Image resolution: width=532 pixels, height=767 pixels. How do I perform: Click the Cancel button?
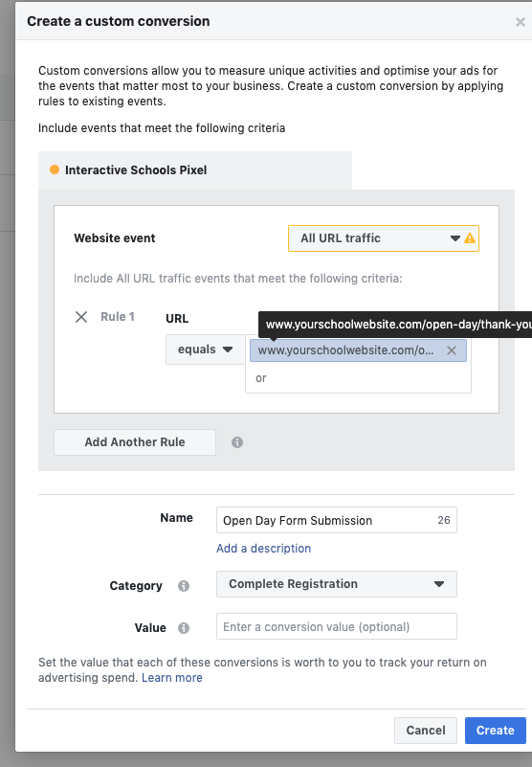[x=426, y=731]
